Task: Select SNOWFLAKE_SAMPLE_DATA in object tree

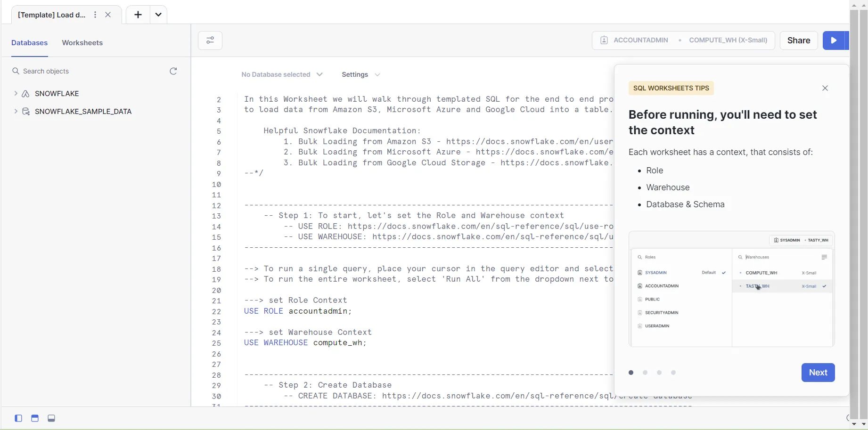Action: coord(83,112)
